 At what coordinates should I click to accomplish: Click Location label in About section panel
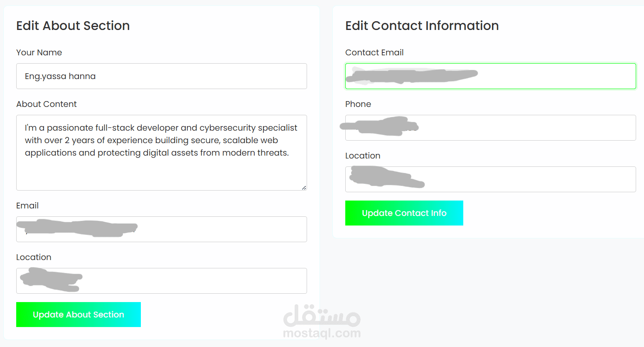[34, 257]
